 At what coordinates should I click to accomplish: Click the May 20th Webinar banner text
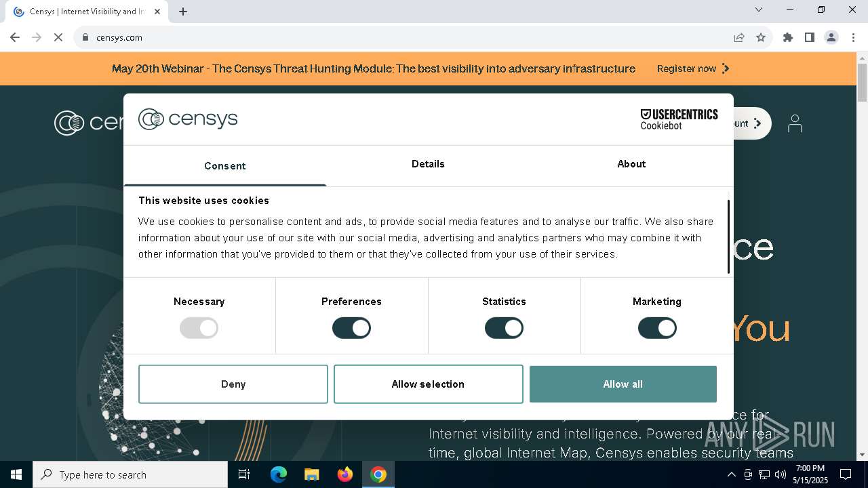click(374, 68)
